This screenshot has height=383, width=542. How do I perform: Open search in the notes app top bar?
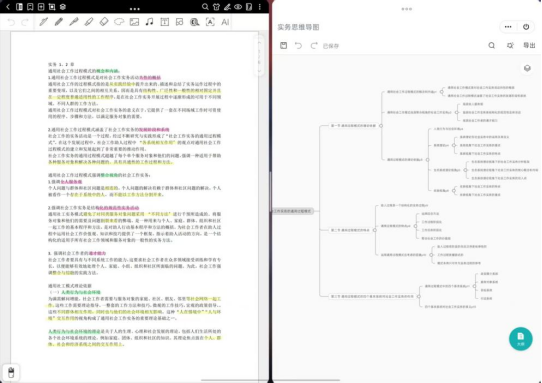205,7
